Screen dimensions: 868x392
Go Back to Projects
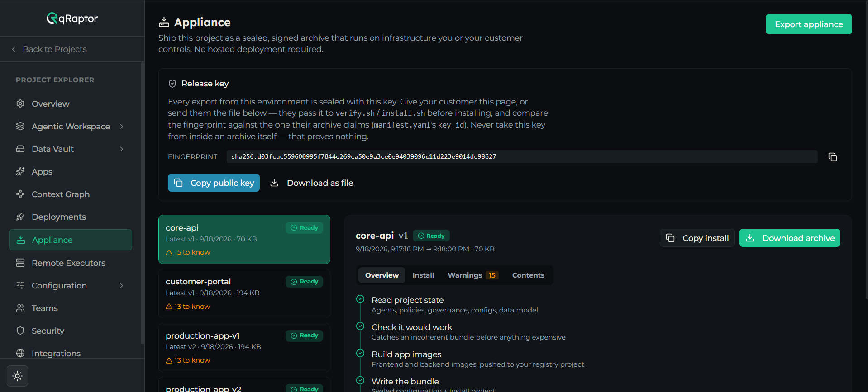click(50, 49)
